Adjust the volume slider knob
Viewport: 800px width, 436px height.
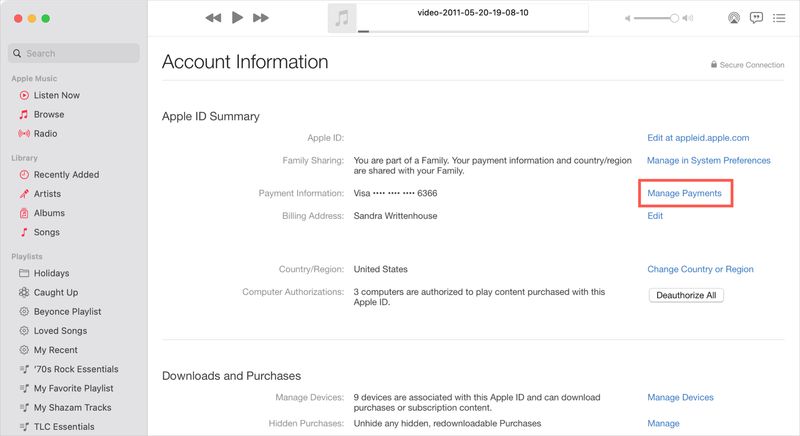click(674, 18)
